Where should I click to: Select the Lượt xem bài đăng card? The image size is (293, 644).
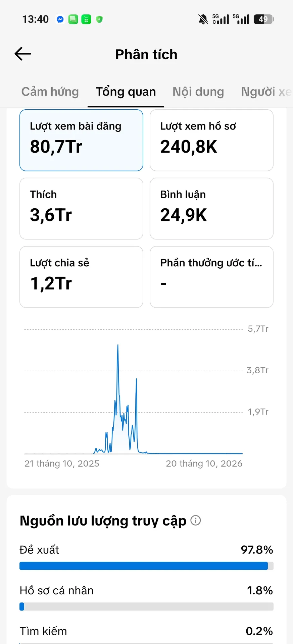click(x=81, y=140)
